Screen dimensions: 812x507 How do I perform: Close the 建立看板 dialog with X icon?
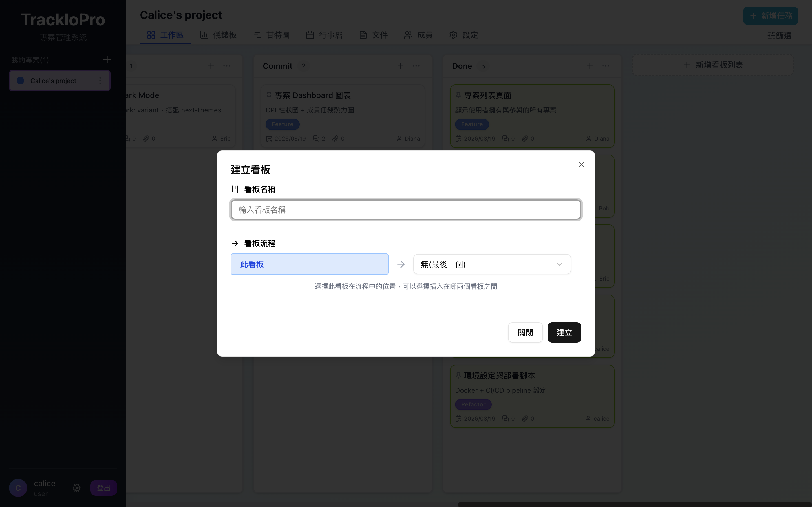click(x=581, y=164)
